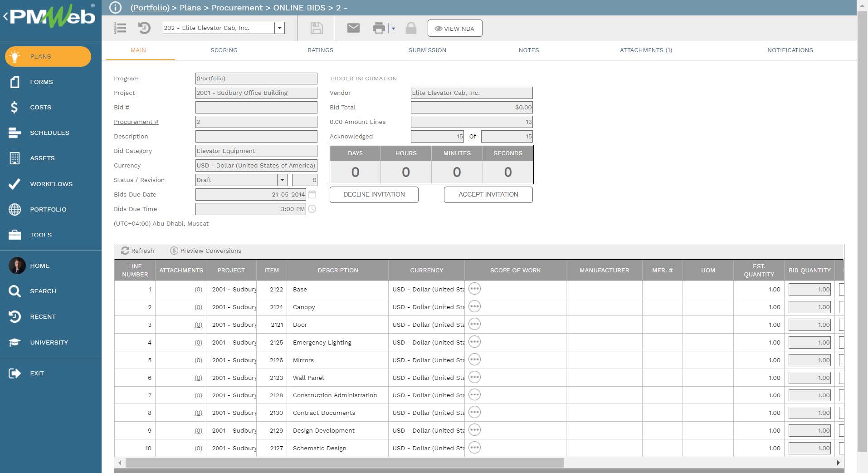This screenshot has width=868, height=473.
Task: Open the print options dropdown arrow
Action: pyautogui.click(x=393, y=29)
